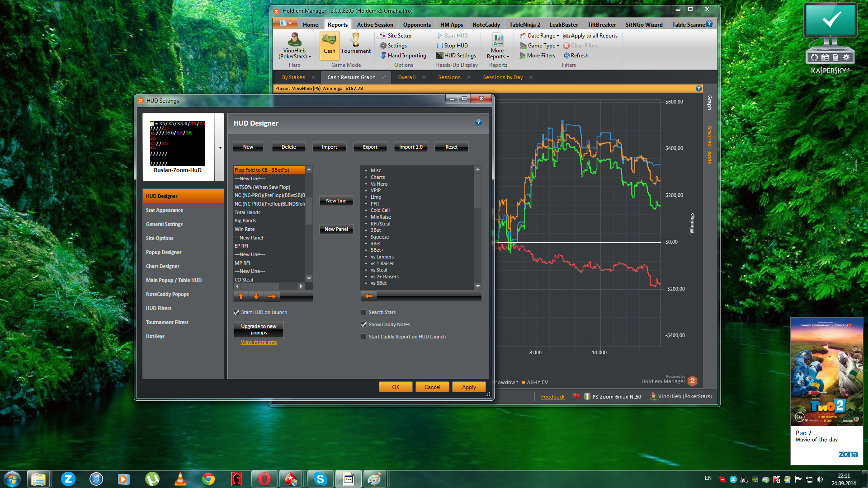
Task: Click left arrow to add stat
Action: coord(369,296)
